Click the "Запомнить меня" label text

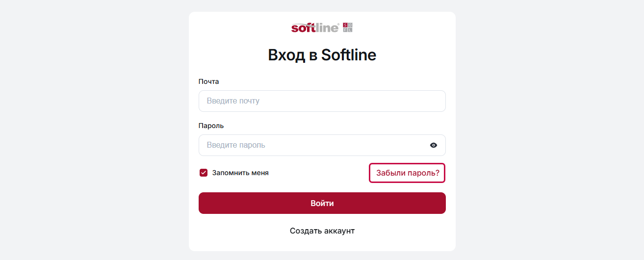(x=240, y=173)
